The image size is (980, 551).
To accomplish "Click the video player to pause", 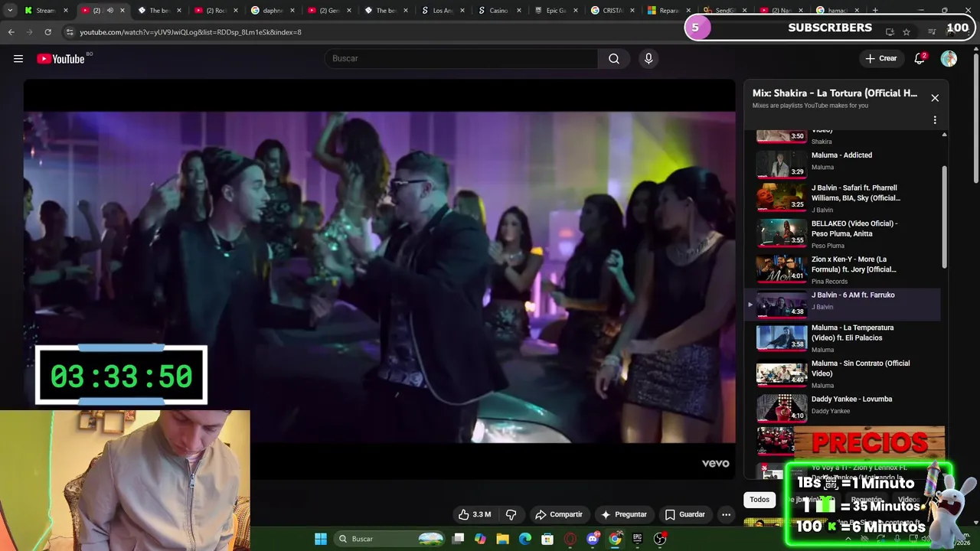I will pos(379,279).
